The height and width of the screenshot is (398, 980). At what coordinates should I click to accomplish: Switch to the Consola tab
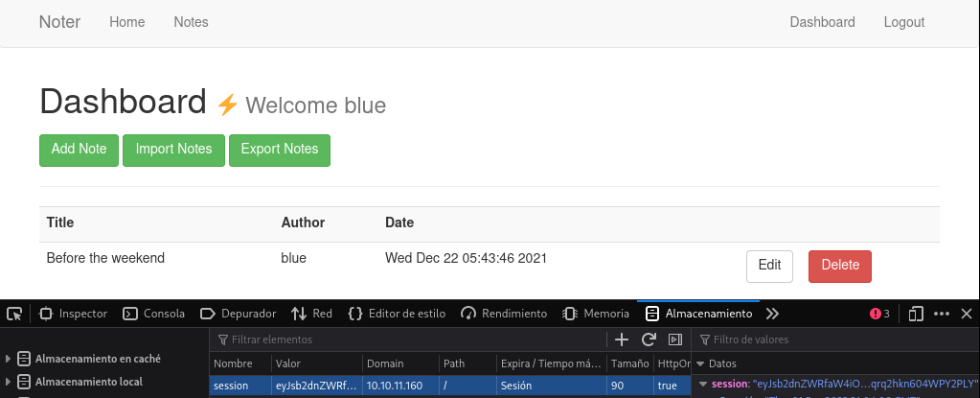154,314
